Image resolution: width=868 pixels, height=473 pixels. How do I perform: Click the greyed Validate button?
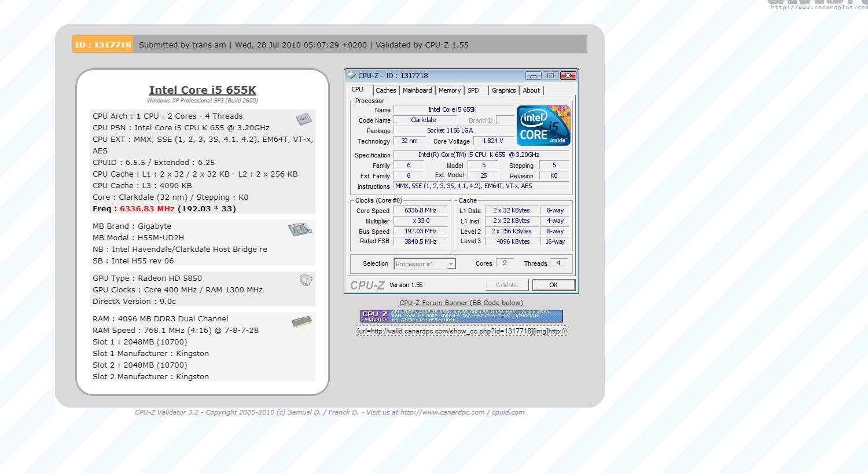click(506, 285)
